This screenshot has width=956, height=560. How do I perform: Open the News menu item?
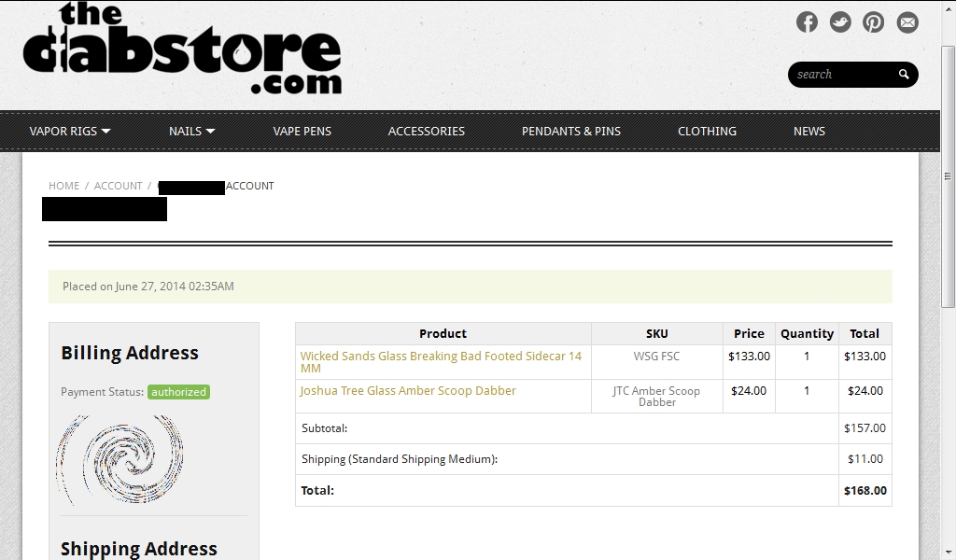point(809,131)
